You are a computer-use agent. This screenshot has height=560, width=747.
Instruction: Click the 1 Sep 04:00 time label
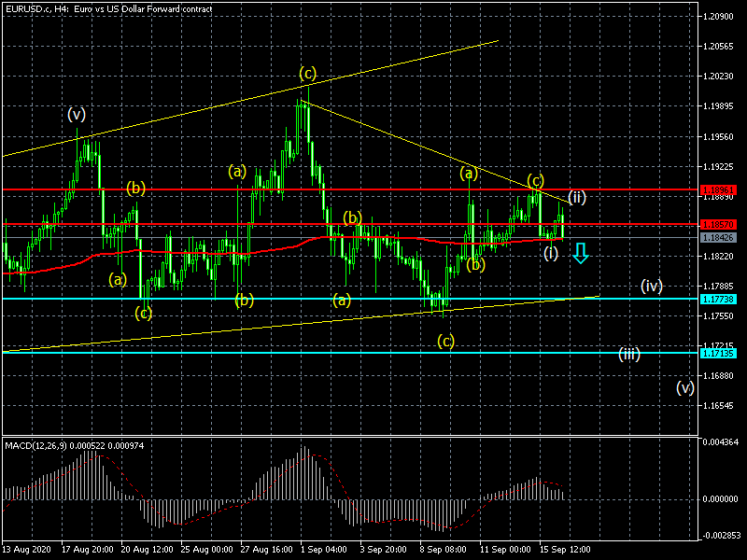[323, 550]
